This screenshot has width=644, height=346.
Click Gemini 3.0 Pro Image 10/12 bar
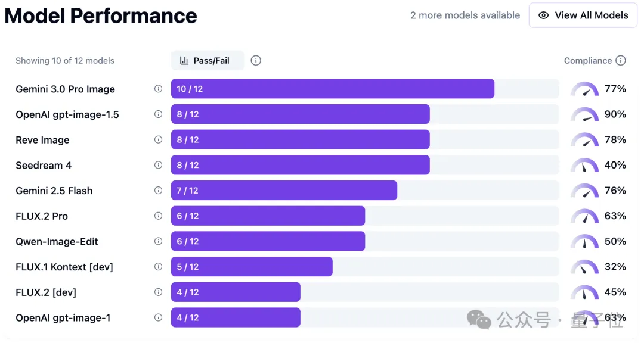[332, 89]
